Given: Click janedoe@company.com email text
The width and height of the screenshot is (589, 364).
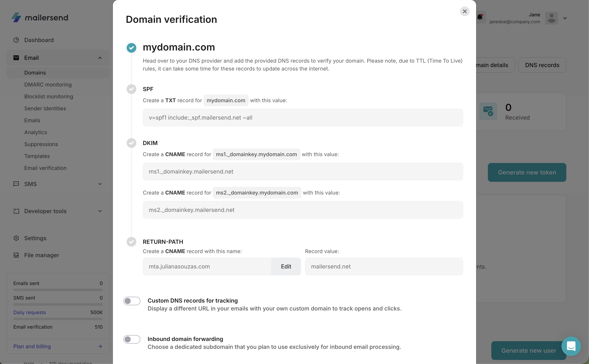Looking at the screenshot, I should (515, 22).
